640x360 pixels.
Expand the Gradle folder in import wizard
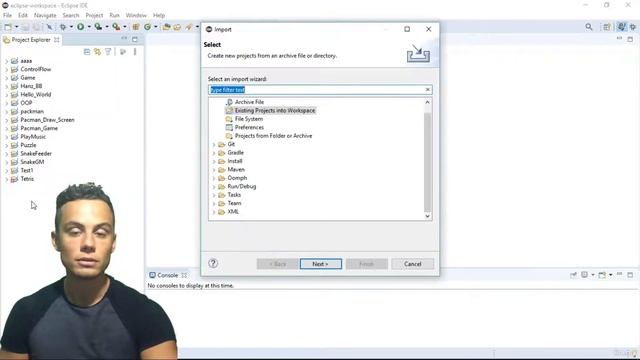pyautogui.click(x=214, y=153)
